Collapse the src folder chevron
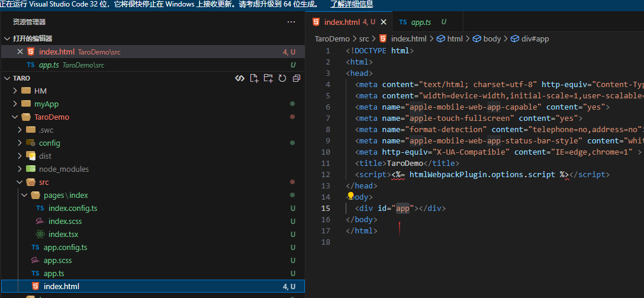This screenshot has width=644, height=298. click(20, 182)
